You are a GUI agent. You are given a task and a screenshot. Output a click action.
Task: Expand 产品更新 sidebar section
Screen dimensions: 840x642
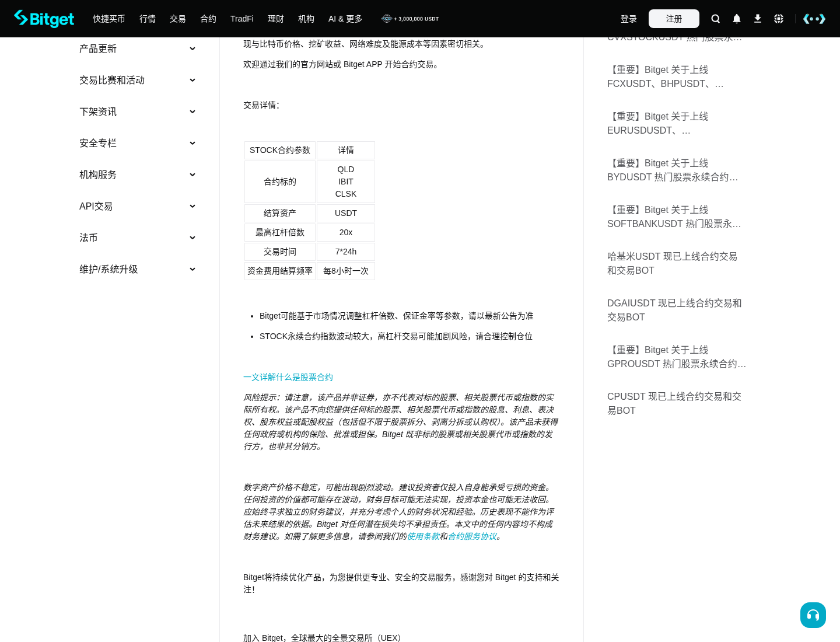point(138,48)
